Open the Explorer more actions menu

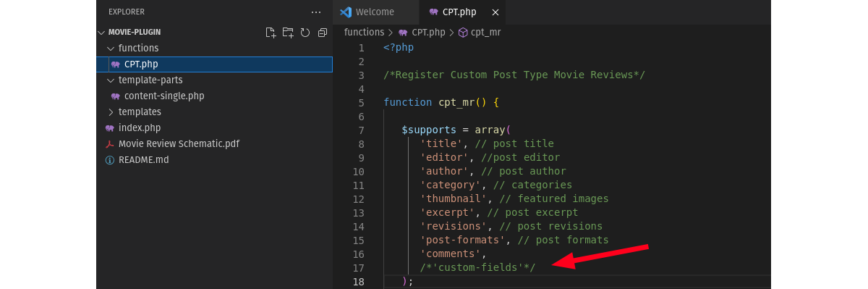click(x=316, y=12)
